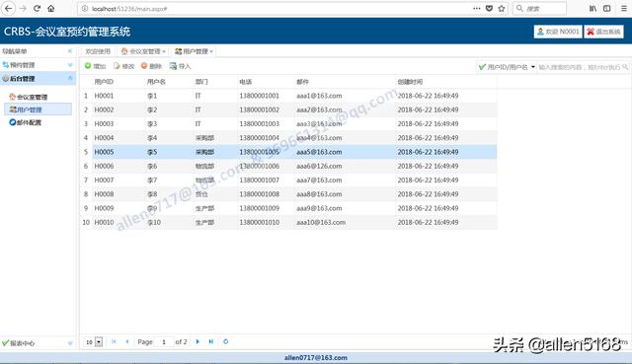Click the 导入 import toolbar button
The height and width of the screenshot is (364, 632).
[x=180, y=66]
